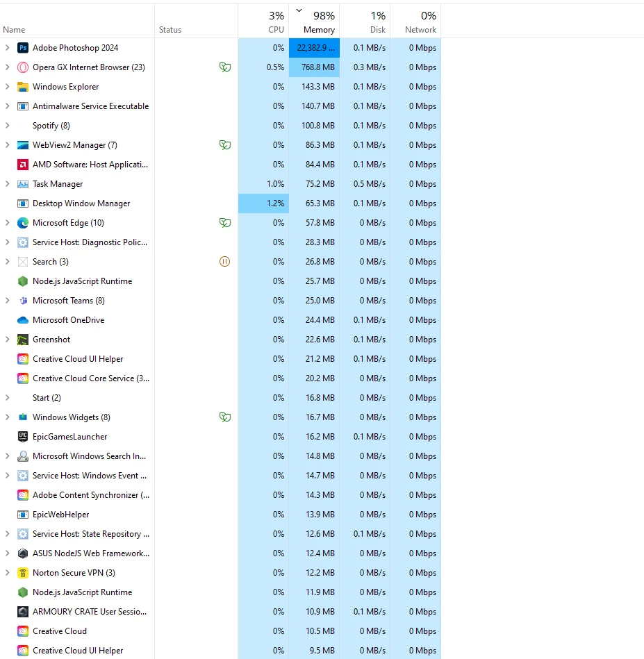This screenshot has height=659, width=644.
Task: Sort processes by the Disk column
Action: 365,22
